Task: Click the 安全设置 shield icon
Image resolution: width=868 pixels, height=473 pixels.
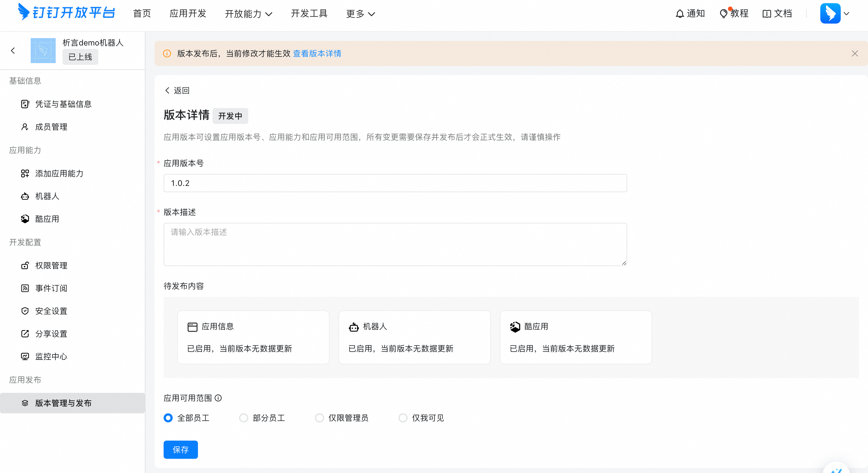Action: pyautogui.click(x=25, y=311)
